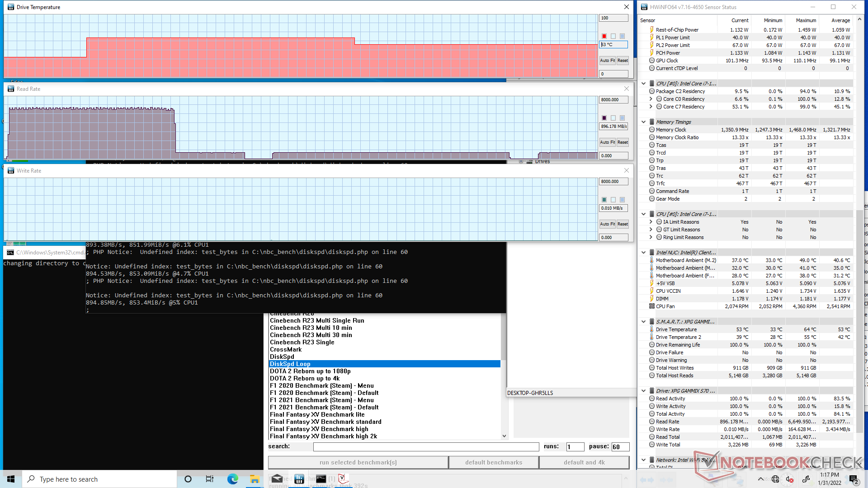This screenshot has height=488, width=868.
Task: Close the Read Rate graph window
Action: 627,89
